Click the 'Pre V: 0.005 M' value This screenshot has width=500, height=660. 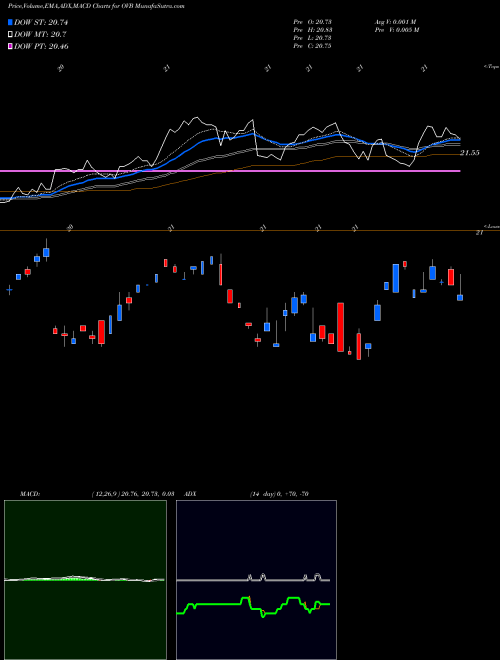tap(396, 30)
